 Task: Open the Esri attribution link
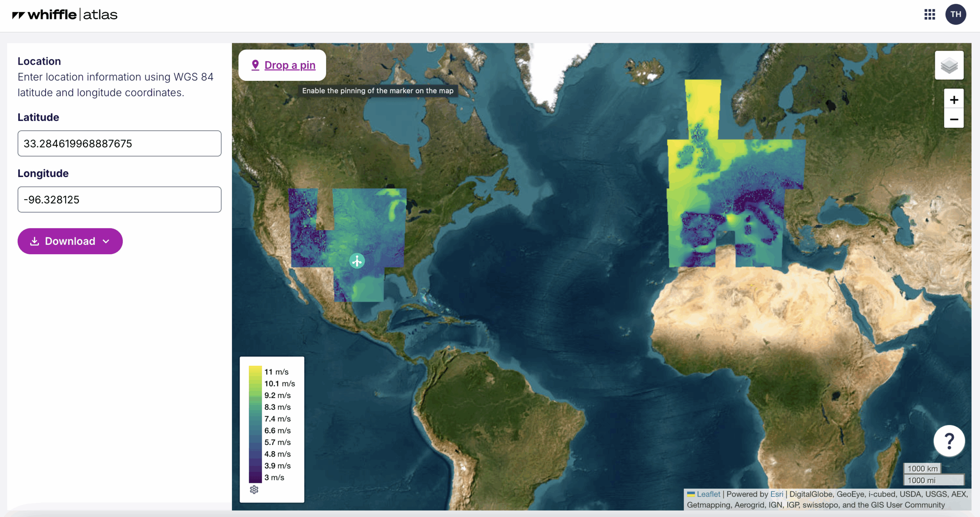(776, 494)
